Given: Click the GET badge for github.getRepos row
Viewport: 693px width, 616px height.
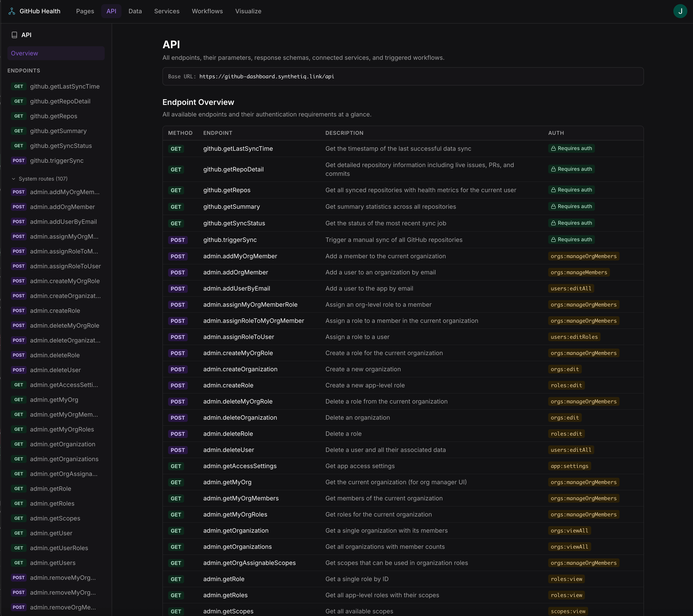Looking at the screenshot, I should point(176,190).
